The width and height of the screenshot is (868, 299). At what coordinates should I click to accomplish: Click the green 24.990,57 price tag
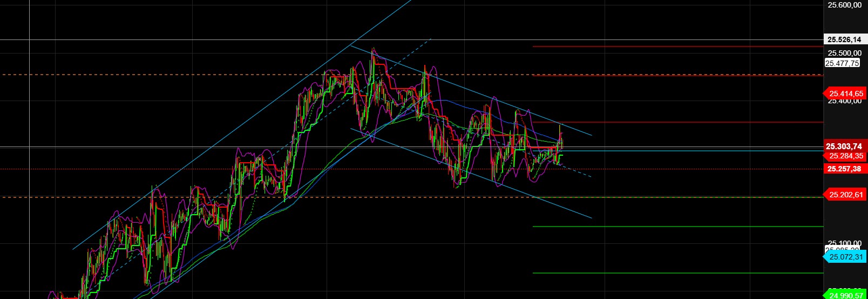(x=845, y=295)
